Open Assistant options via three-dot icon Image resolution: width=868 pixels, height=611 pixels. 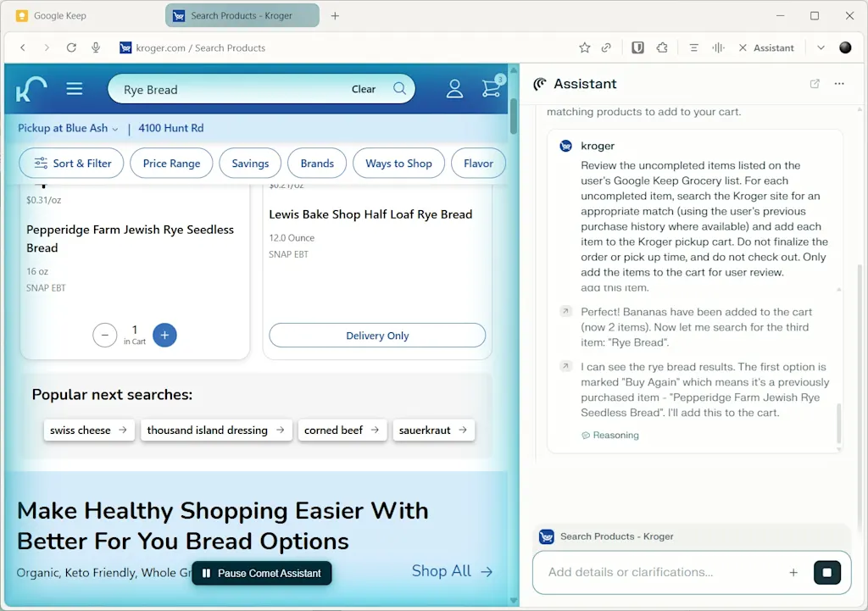click(x=839, y=83)
